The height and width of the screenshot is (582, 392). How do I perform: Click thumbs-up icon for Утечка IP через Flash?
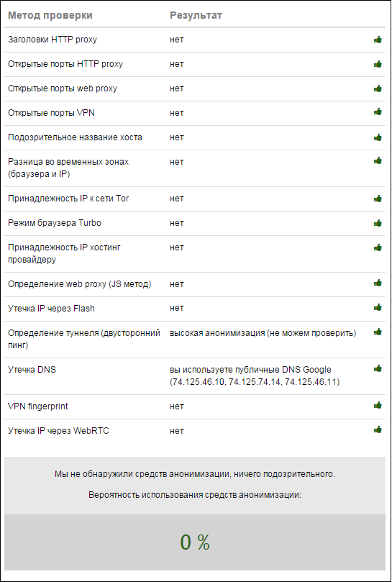click(x=378, y=307)
